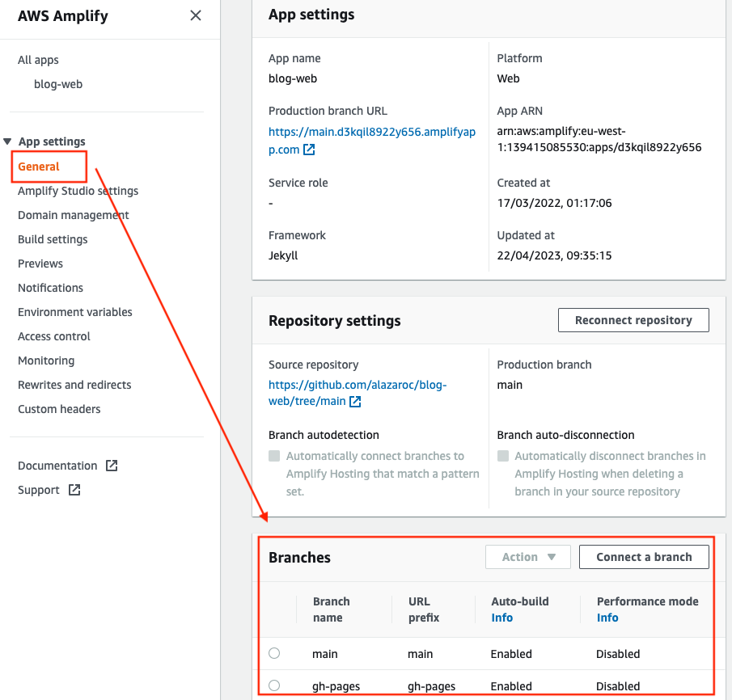This screenshot has height=700, width=732.
Task: Go to All apps
Action: pyautogui.click(x=38, y=60)
